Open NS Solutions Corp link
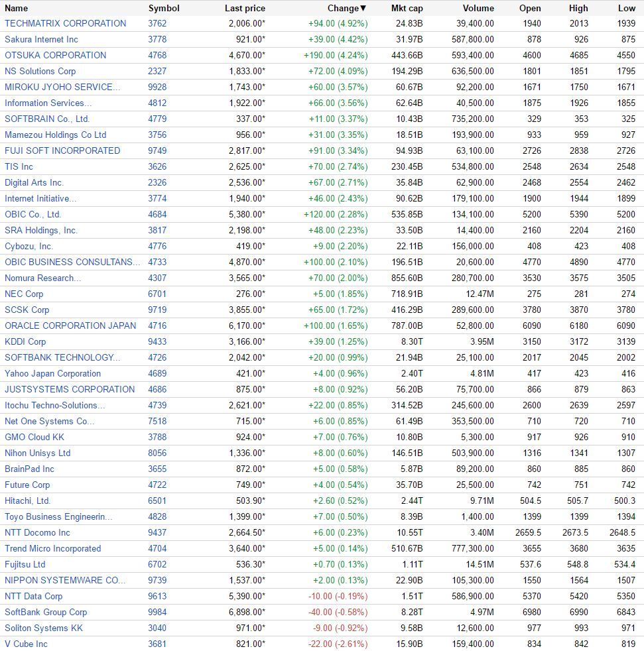Image resolution: width=644 pixels, height=651 pixels. click(40, 72)
